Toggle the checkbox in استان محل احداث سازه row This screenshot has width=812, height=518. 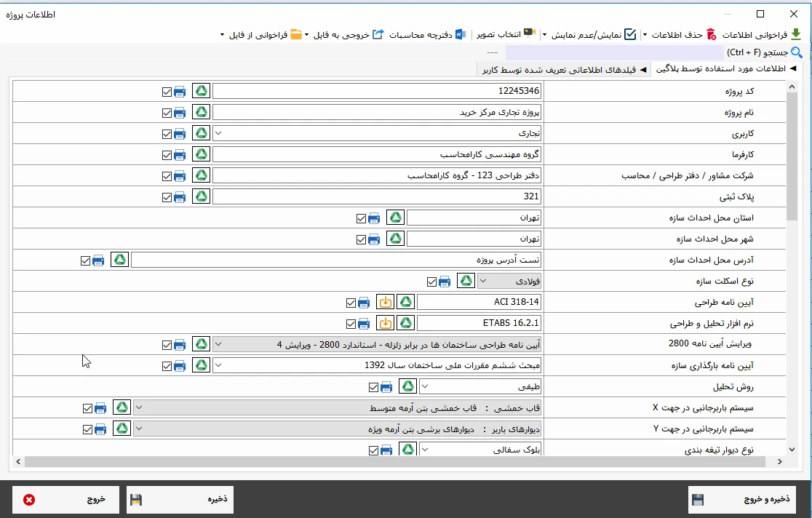coord(361,218)
